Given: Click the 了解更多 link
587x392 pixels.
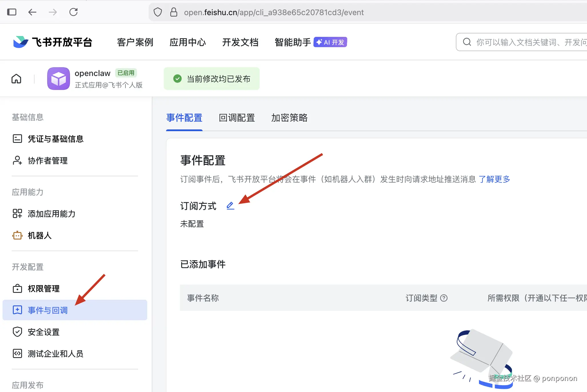Looking at the screenshot, I should 494,179.
